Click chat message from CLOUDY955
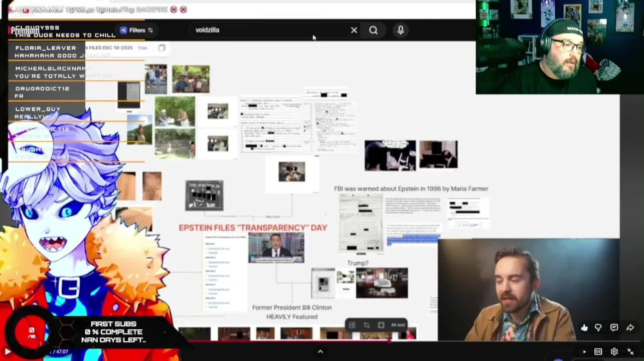644x361 pixels. 65,32
